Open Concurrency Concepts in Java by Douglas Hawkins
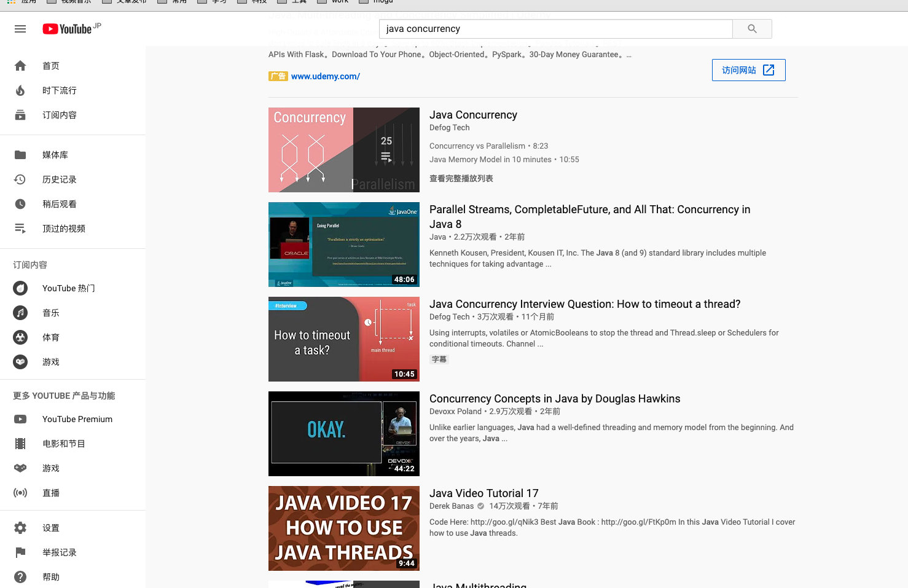Screen dimensions: 908x588 coord(555,399)
